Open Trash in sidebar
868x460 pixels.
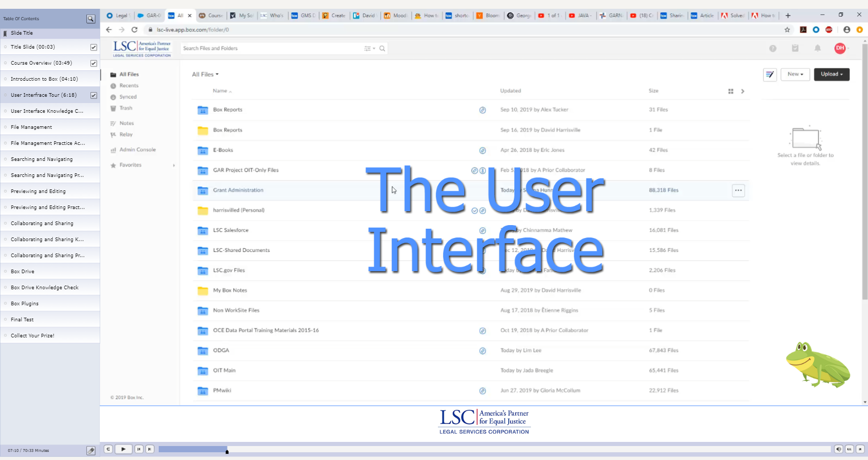tap(121, 108)
